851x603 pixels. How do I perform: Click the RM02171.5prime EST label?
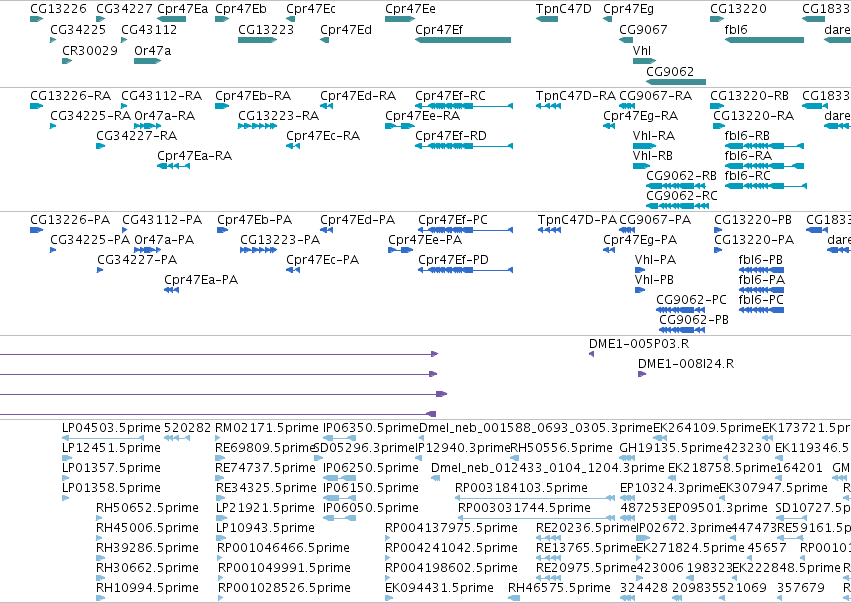(x=266, y=428)
